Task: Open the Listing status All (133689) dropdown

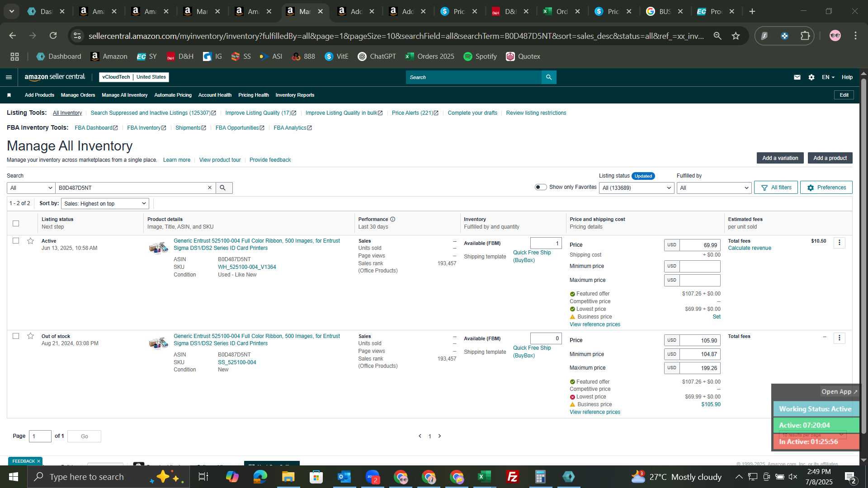Action: click(x=637, y=188)
